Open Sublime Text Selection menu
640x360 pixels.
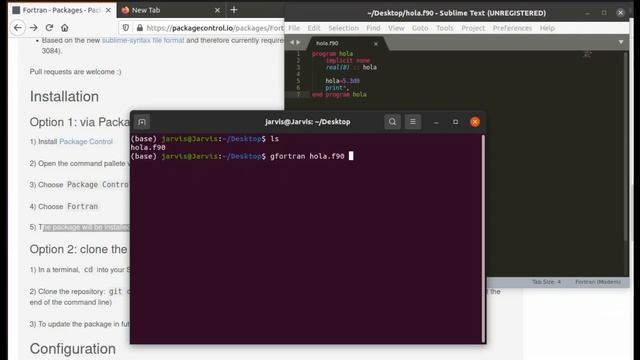click(343, 28)
